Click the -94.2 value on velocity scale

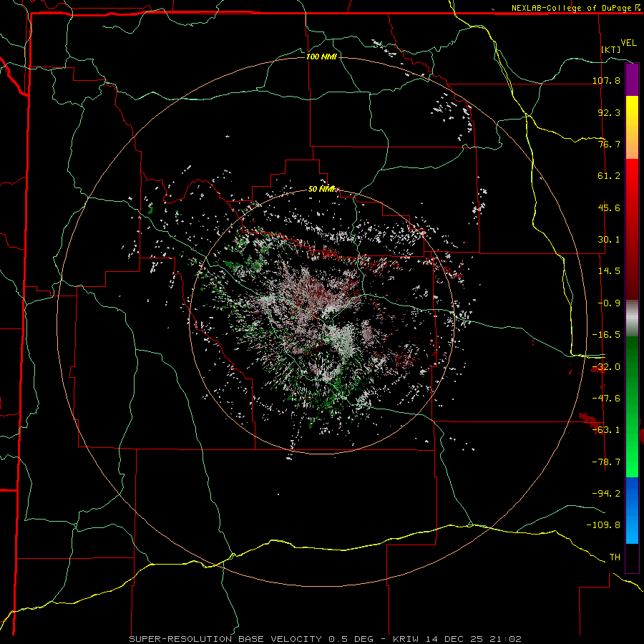pos(606,493)
